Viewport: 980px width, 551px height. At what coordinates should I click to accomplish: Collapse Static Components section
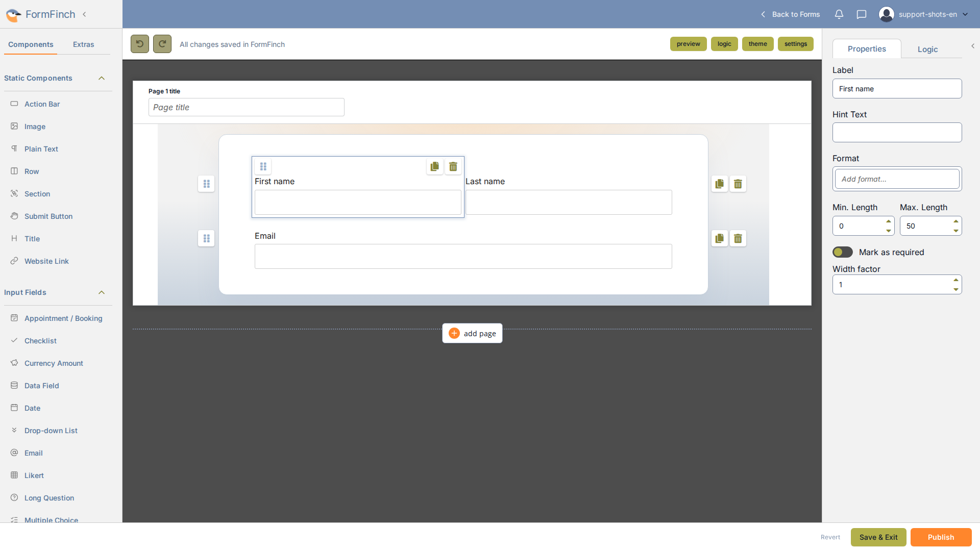[102, 78]
